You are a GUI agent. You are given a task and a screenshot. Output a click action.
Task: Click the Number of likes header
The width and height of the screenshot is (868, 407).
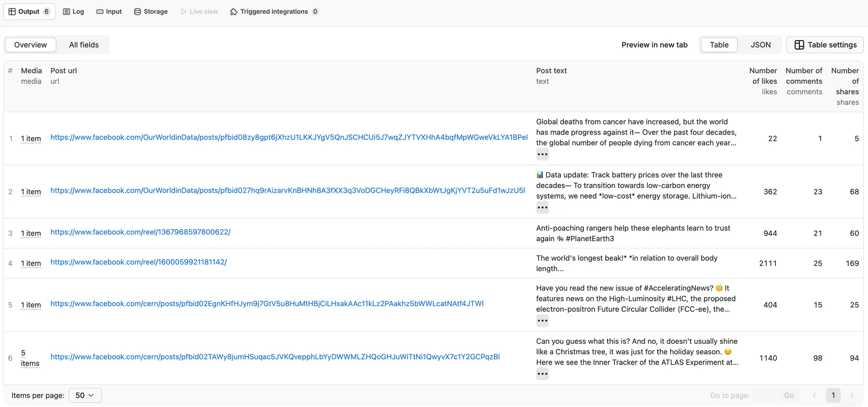pyautogui.click(x=763, y=76)
